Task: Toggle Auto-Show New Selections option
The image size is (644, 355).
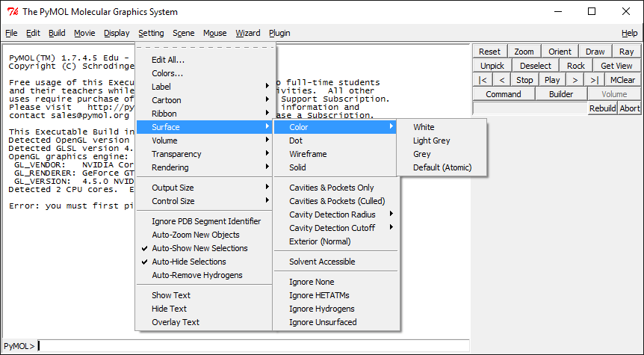Action: (x=204, y=248)
